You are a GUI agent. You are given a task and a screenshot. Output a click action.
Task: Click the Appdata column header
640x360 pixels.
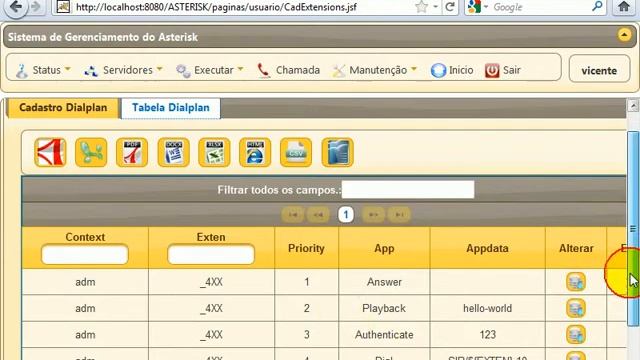point(487,248)
